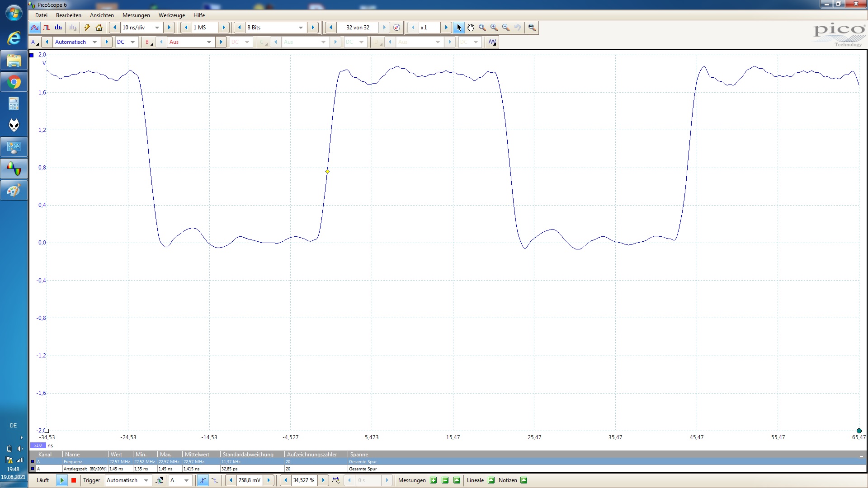Viewport: 868px width, 488px height.
Task: Click the Standardabweichung column header
Action: (x=253, y=455)
